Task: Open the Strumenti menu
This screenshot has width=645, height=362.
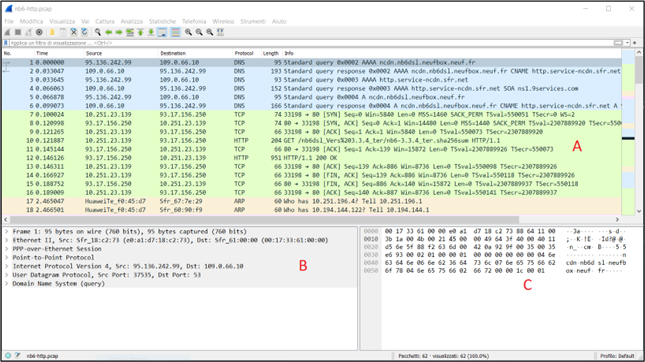Action: (253, 21)
